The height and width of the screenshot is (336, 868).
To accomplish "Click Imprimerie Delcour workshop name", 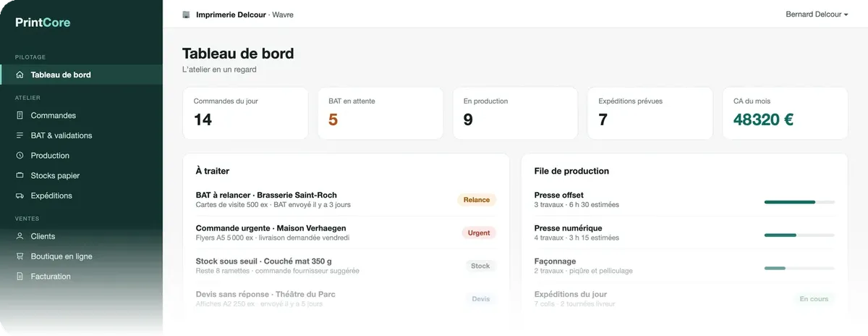I will (231, 14).
